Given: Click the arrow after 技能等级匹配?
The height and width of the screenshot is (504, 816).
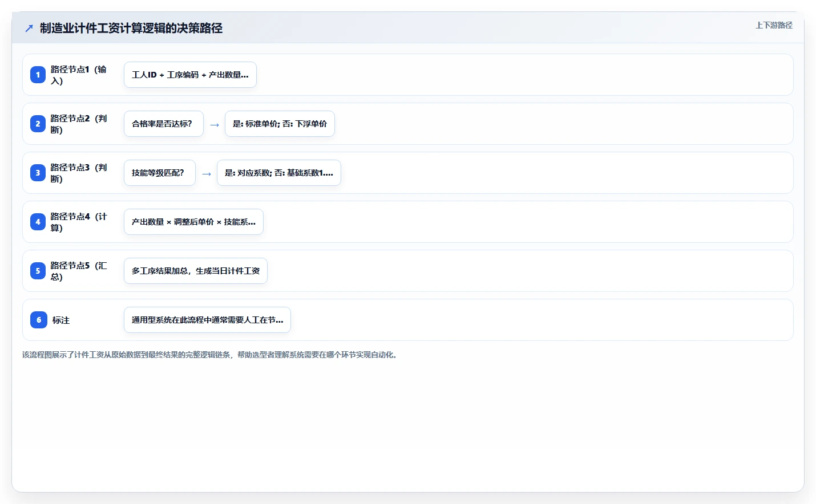Looking at the screenshot, I should pos(207,173).
